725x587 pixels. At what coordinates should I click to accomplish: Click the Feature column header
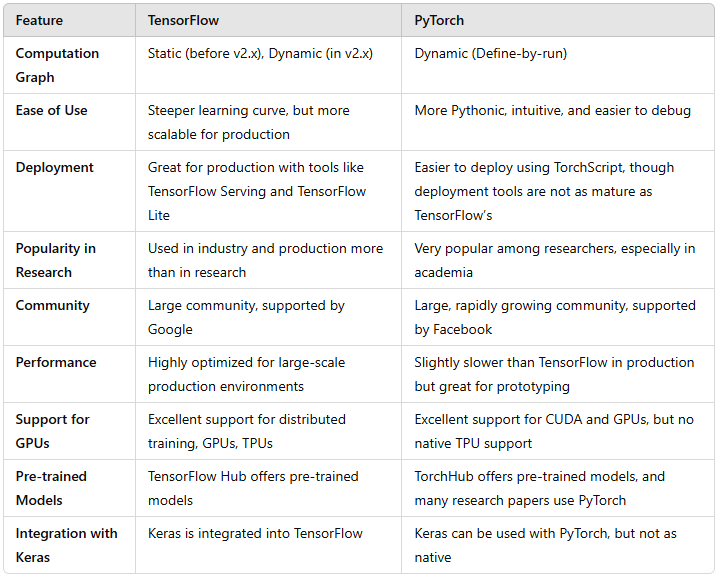(39, 20)
